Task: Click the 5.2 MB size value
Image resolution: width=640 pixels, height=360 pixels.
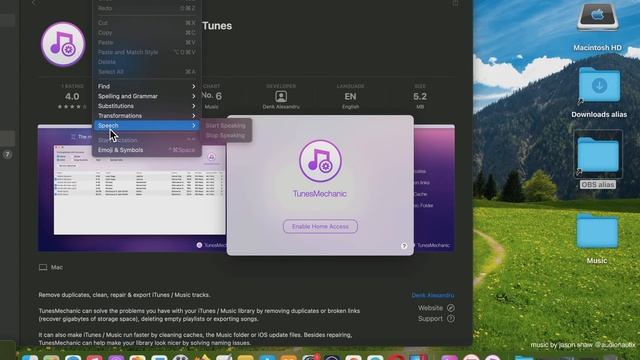Action: pos(420,97)
